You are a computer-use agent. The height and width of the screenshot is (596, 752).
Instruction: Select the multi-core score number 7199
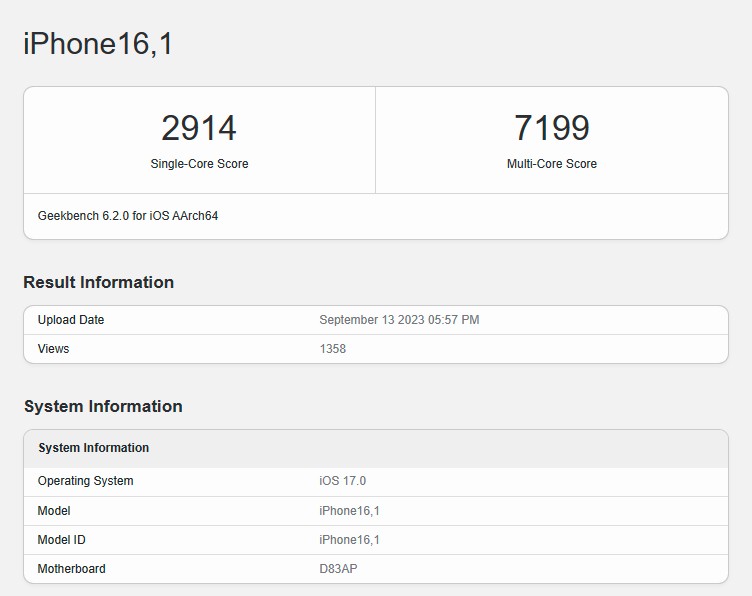tap(551, 128)
